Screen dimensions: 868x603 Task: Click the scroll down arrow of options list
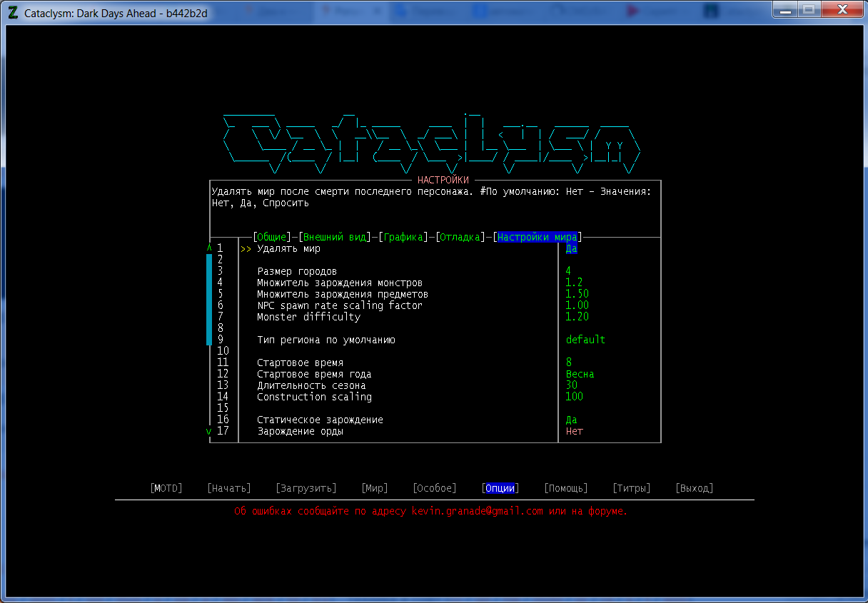[x=209, y=431]
